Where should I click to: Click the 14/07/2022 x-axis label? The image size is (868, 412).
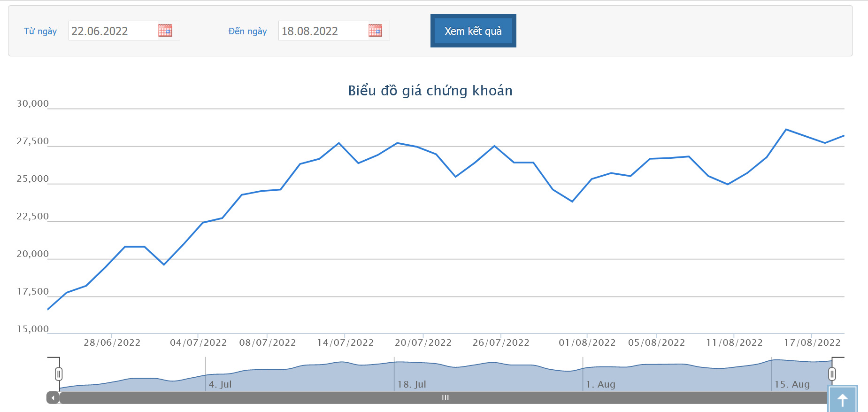(x=346, y=342)
